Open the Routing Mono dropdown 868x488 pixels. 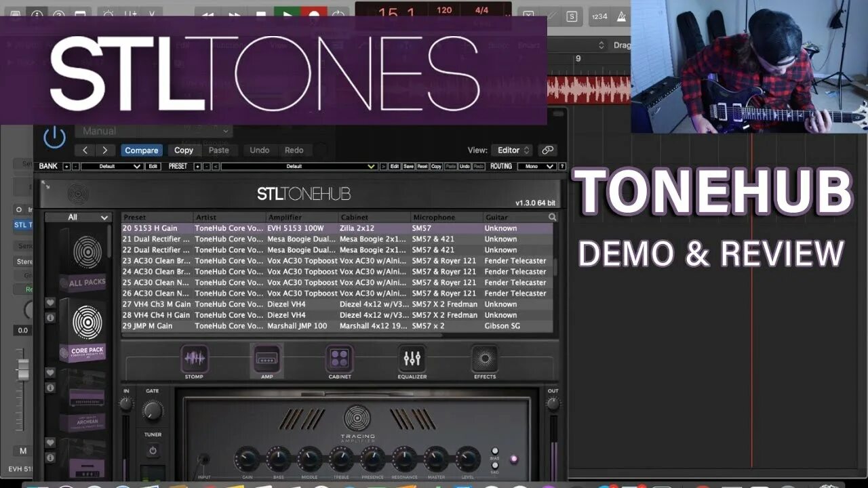536,166
